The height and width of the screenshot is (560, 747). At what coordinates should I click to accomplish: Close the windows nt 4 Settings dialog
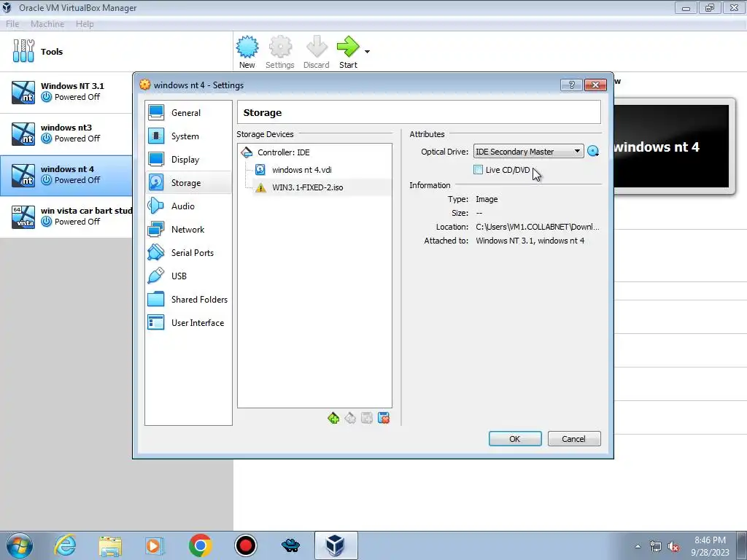595,85
